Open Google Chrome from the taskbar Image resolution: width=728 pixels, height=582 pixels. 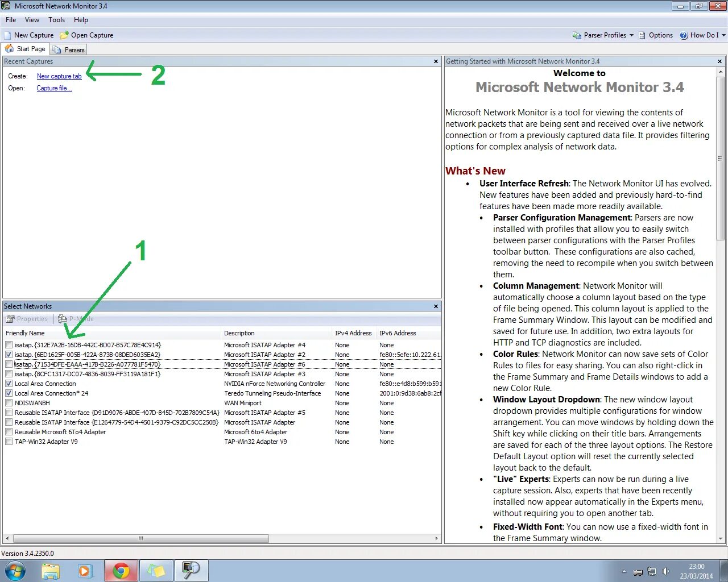tap(121, 571)
